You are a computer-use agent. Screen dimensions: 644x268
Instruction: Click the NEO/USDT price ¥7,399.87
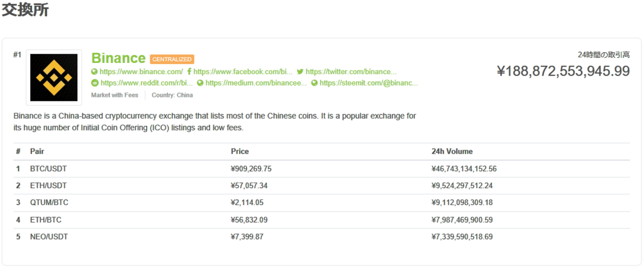pyautogui.click(x=248, y=237)
